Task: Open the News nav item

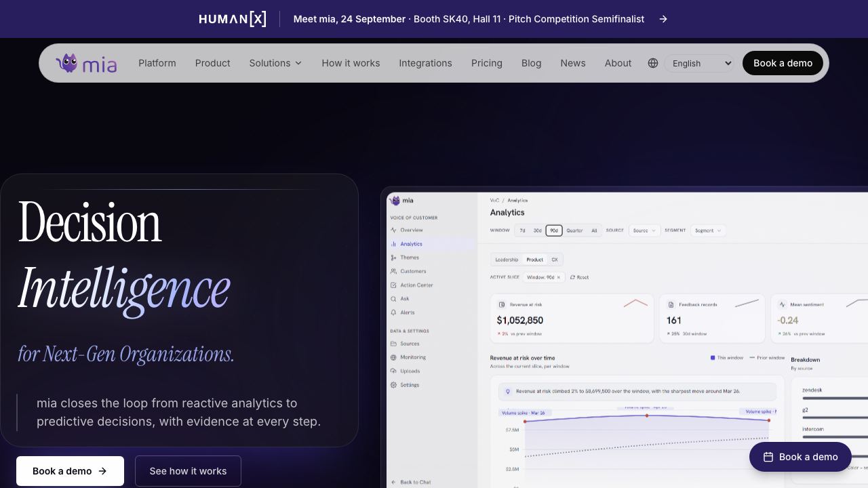Action: (573, 63)
